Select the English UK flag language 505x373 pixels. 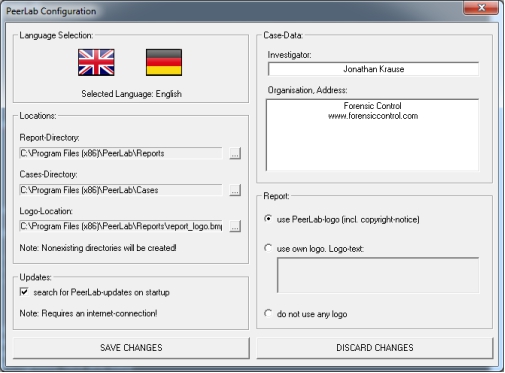(x=96, y=62)
